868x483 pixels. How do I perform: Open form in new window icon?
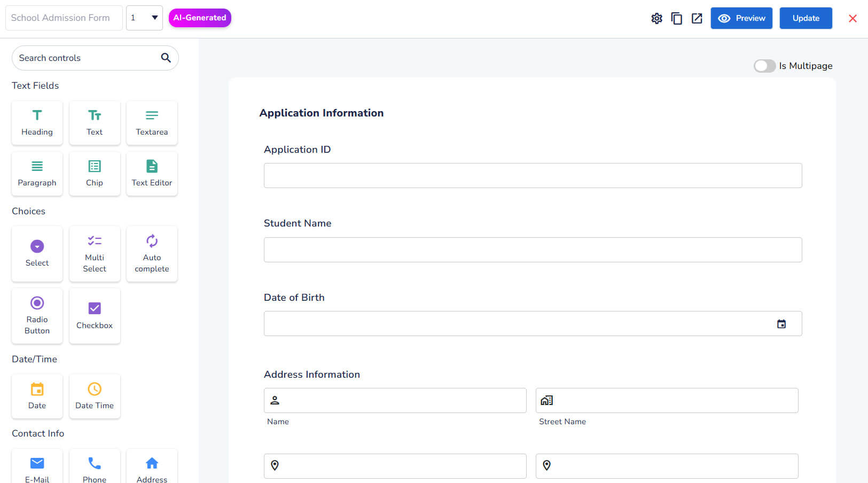click(x=697, y=18)
